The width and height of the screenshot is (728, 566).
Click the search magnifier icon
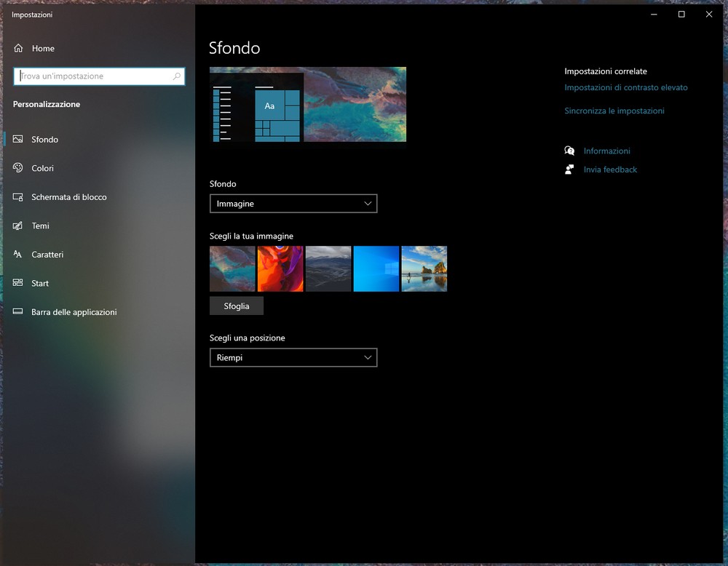click(x=176, y=76)
